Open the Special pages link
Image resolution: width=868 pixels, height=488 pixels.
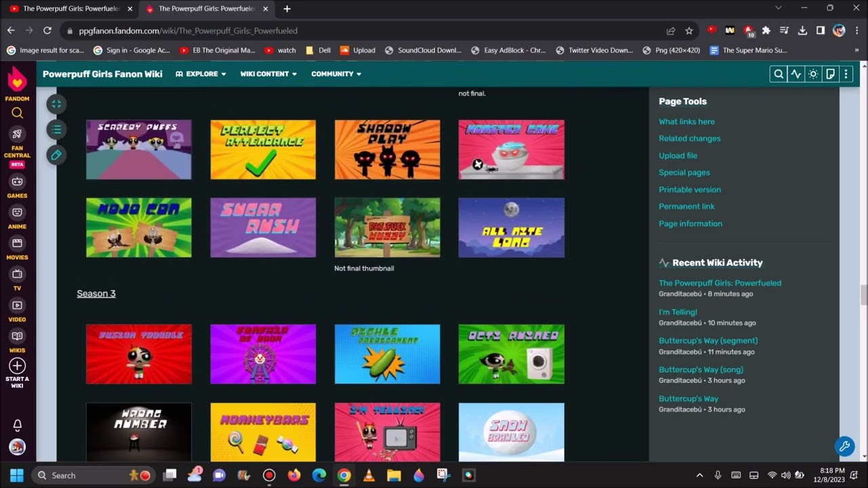click(x=684, y=172)
